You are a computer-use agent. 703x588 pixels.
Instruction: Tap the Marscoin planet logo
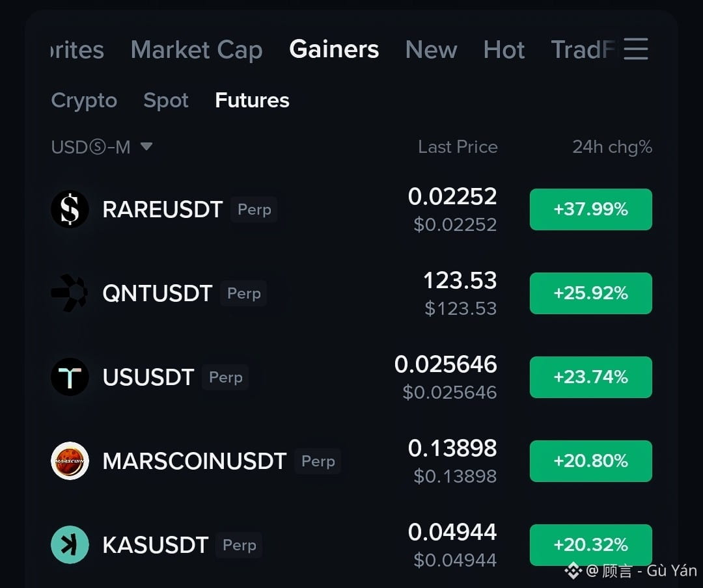pos(70,461)
